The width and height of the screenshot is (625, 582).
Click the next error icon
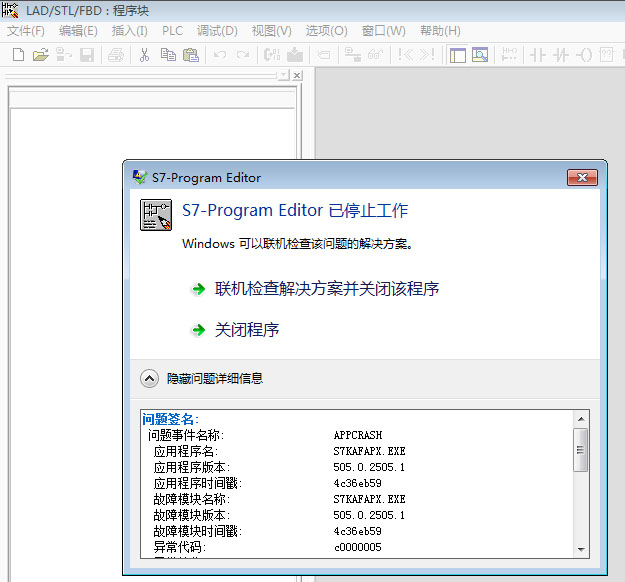tap(427, 55)
